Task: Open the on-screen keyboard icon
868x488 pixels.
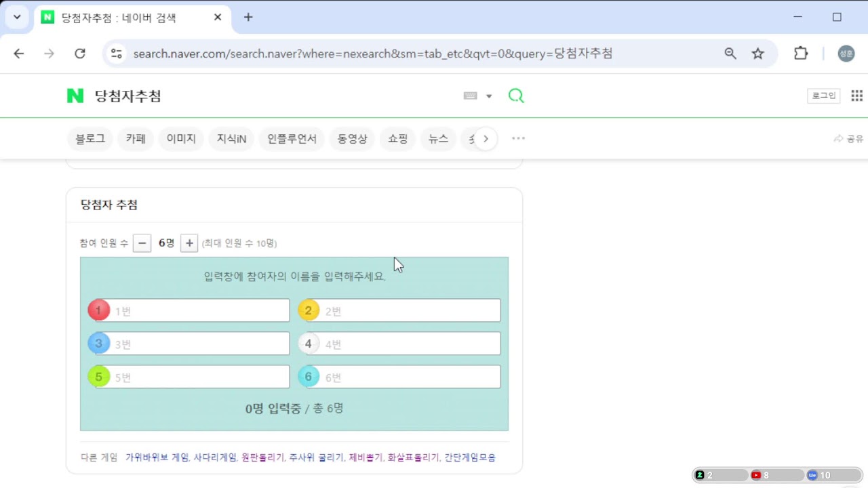Action: (x=470, y=96)
